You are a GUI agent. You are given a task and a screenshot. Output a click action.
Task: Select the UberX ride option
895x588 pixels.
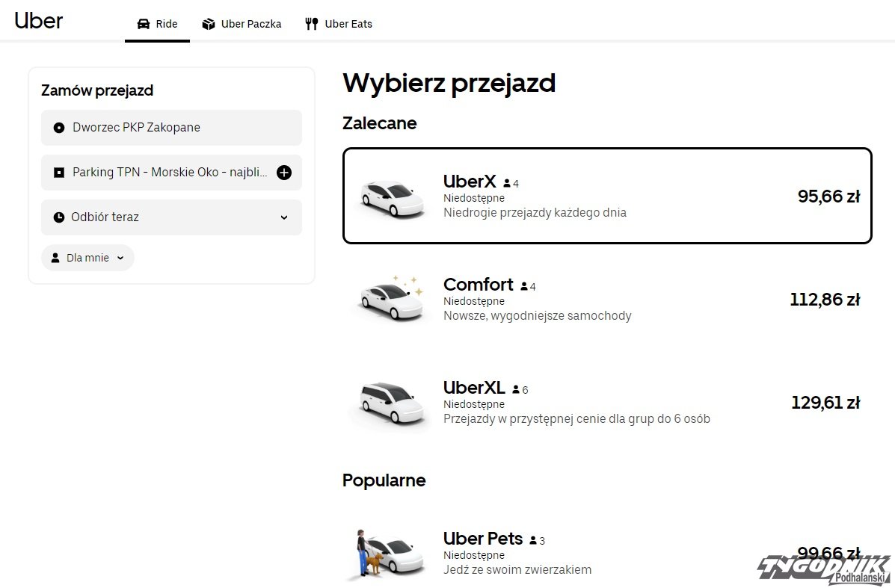pyautogui.click(x=607, y=196)
